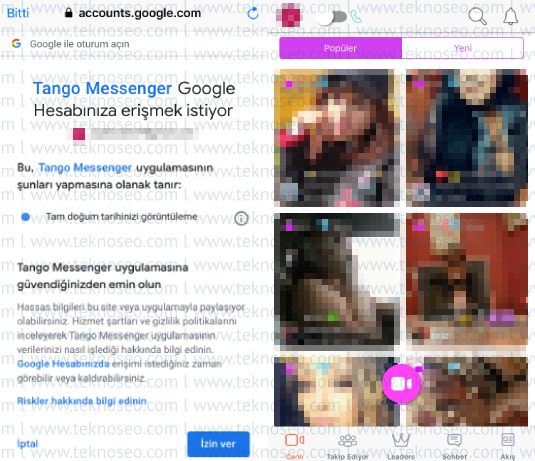Open Takip Ediyor tab
This screenshot has height=461, width=535.
click(348, 446)
